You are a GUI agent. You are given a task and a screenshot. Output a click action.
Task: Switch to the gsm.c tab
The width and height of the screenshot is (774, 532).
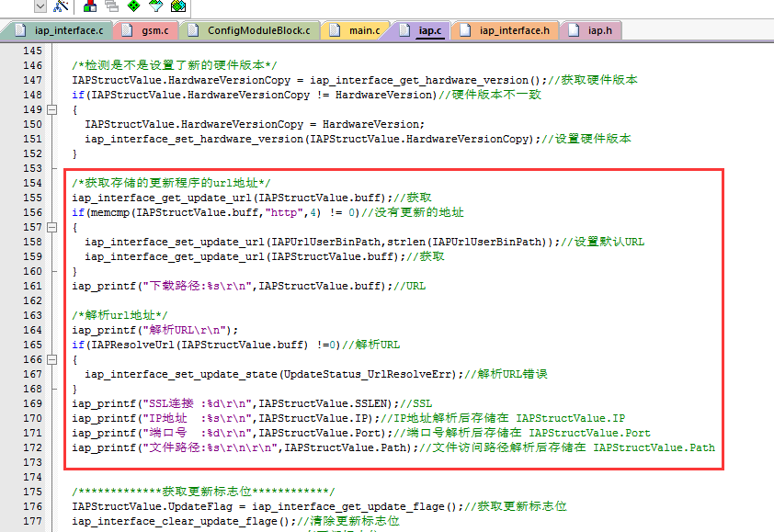146,30
